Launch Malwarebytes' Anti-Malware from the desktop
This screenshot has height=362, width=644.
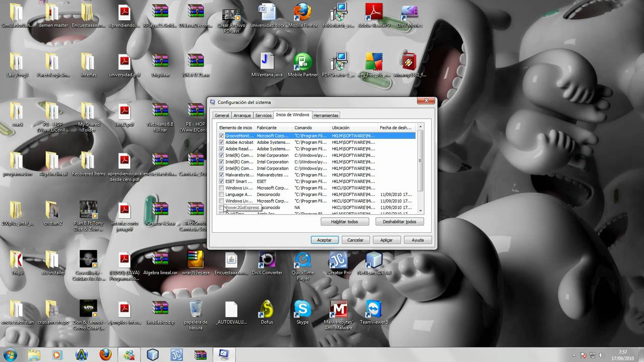339,315
